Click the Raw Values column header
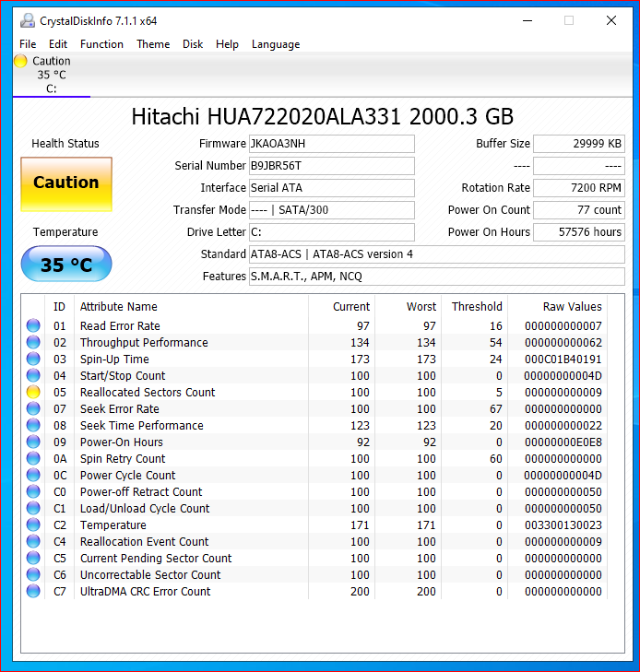 point(573,307)
